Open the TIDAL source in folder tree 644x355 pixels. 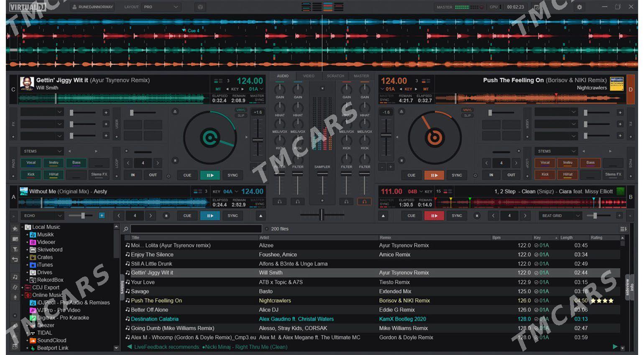click(x=44, y=333)
